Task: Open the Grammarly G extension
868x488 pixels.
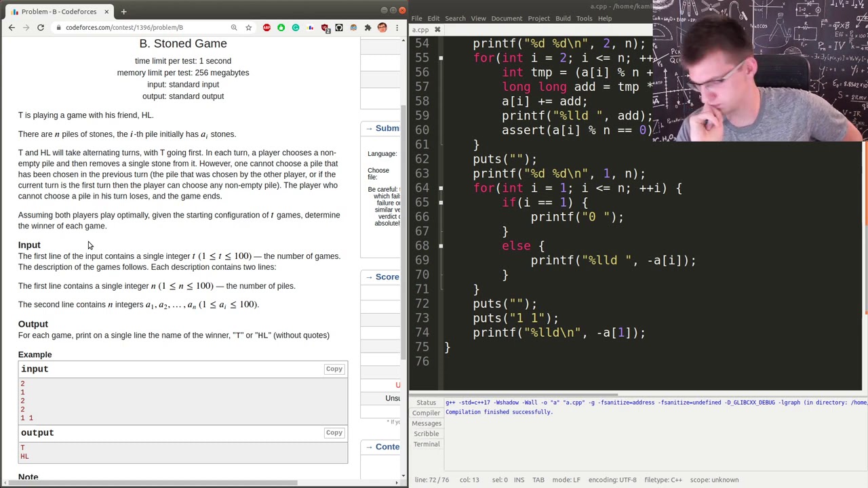Action: pyautogui.click(x=296, y=28)
